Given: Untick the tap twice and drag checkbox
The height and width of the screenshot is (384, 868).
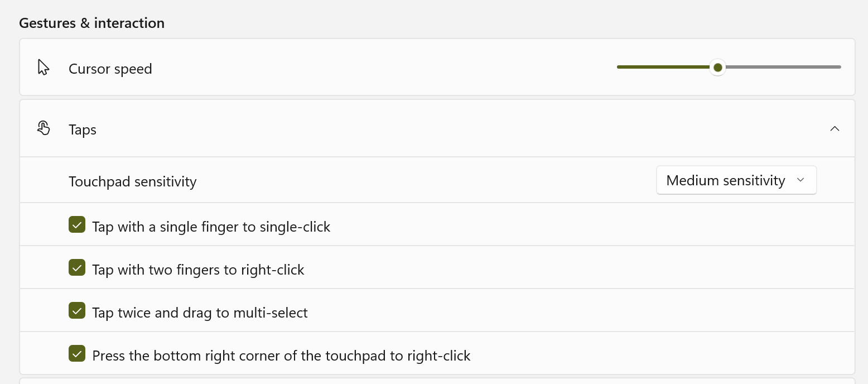Looking at the screenshot, I should pyautogui.click(x=77, y=311).
